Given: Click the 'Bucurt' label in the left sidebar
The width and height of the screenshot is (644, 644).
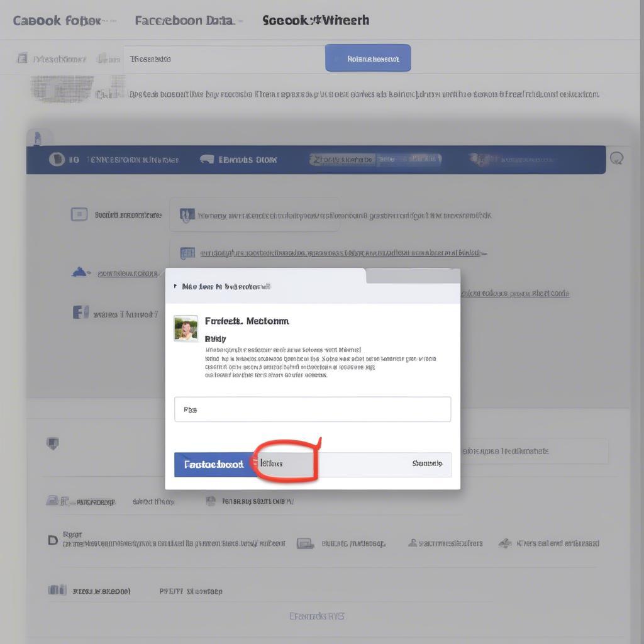Looking at the screenshot, I should [128, 215].
